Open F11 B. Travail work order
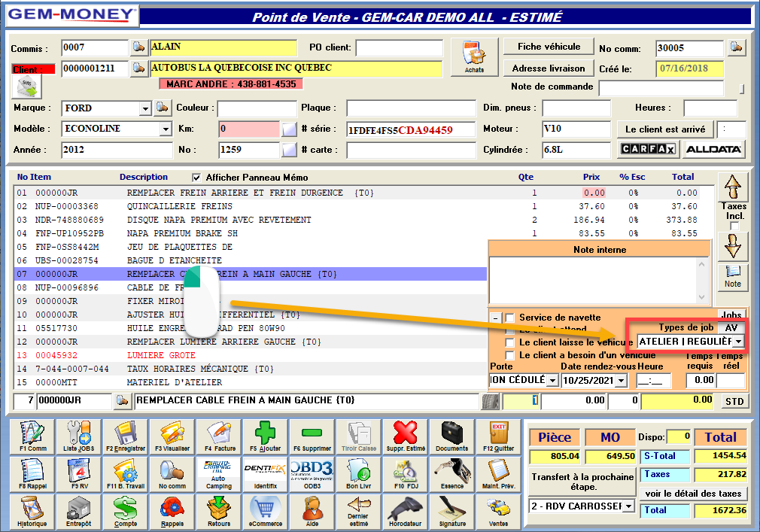The image size is (760, 532). [126, 474]
